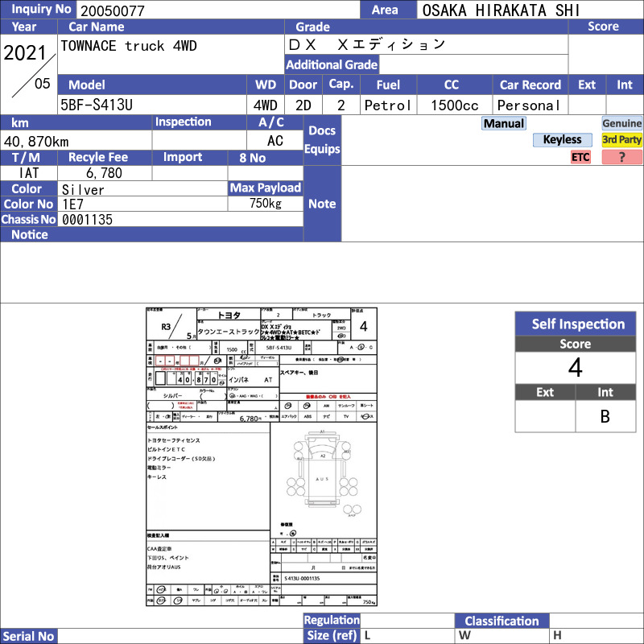Select the Genuine legend badge
The height and width of the screenshot is (644, 644).
(621, 123)
